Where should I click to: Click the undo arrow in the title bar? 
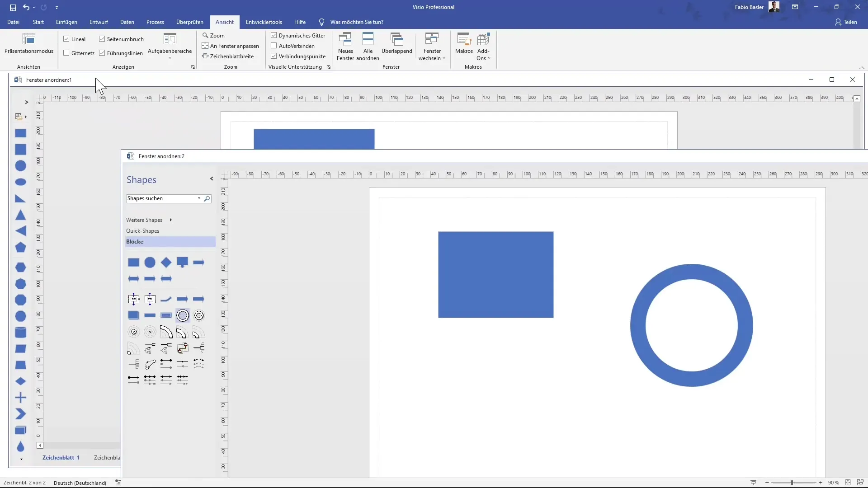(26, 7)
